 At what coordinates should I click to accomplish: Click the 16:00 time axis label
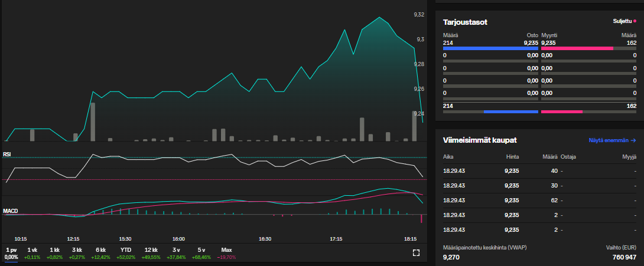click(x=178, y=239)
